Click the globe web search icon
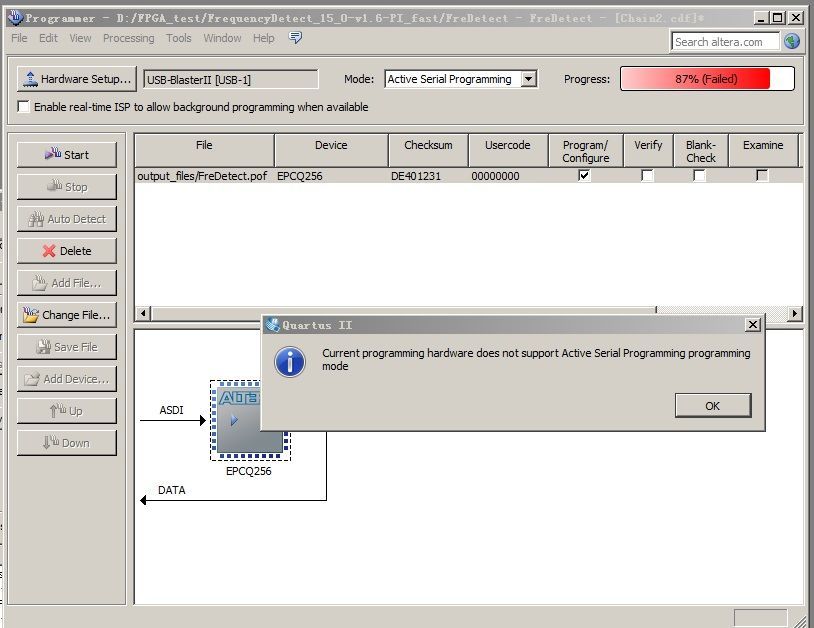 tap(792, 41)
